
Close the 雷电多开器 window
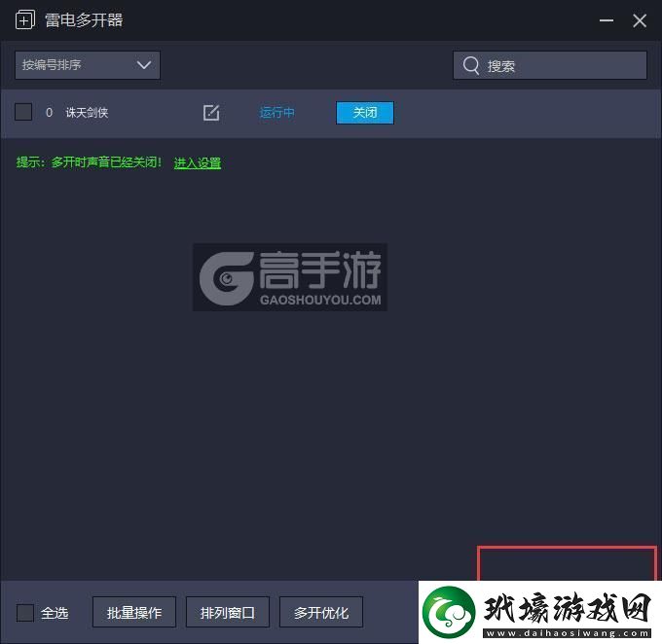click(x=640, y=20)
